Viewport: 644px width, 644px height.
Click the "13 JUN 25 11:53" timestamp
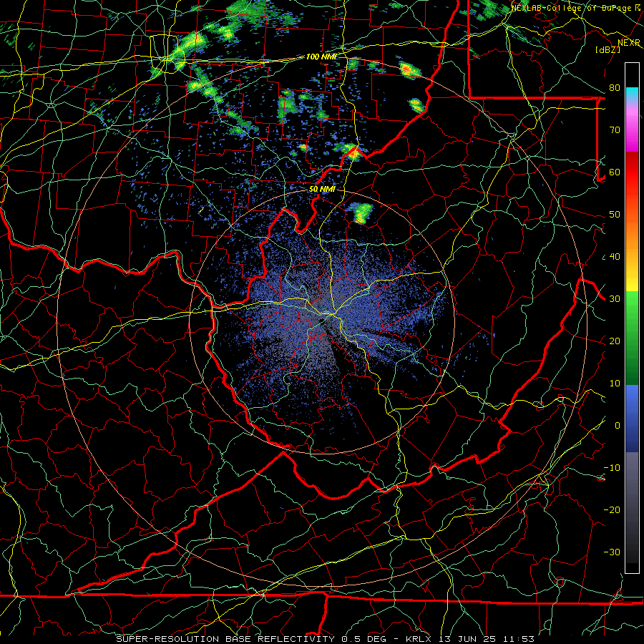point(487,639)
